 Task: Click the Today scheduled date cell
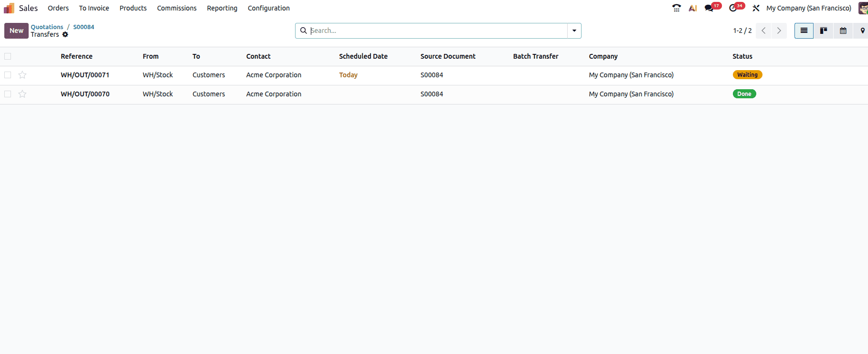pos(348,75)
